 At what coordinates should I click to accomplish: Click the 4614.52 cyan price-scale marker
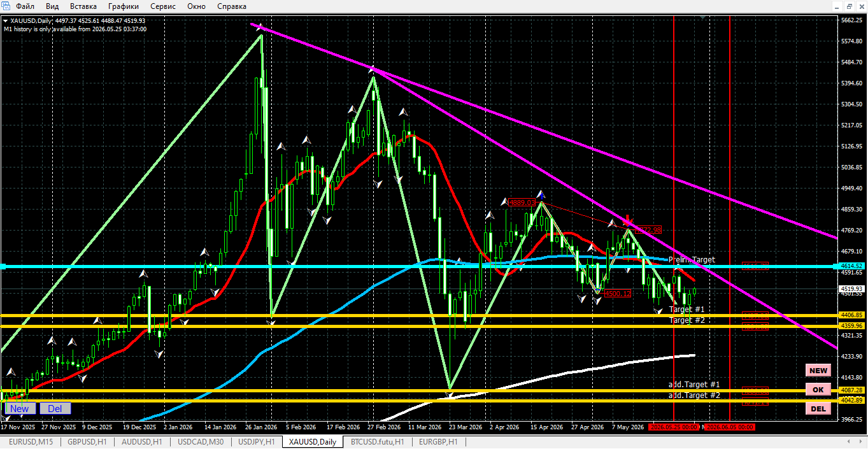coord(851,266)
